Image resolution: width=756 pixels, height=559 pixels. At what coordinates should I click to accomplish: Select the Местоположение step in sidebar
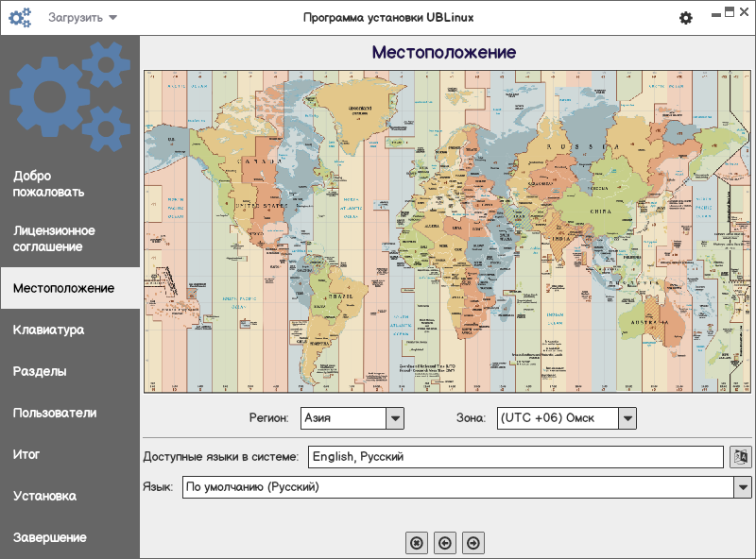(x=70, y=288)
